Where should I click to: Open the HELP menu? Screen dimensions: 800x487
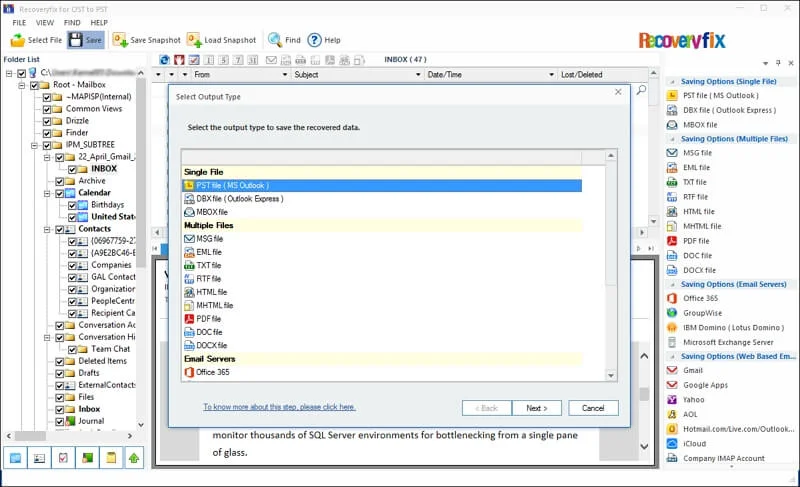[99, 22]
